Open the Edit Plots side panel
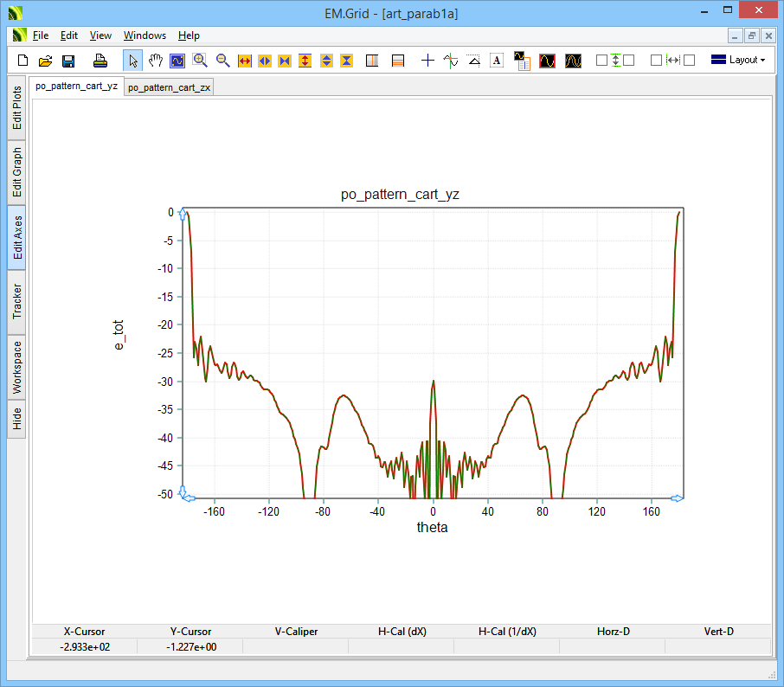 click(16, 108)
